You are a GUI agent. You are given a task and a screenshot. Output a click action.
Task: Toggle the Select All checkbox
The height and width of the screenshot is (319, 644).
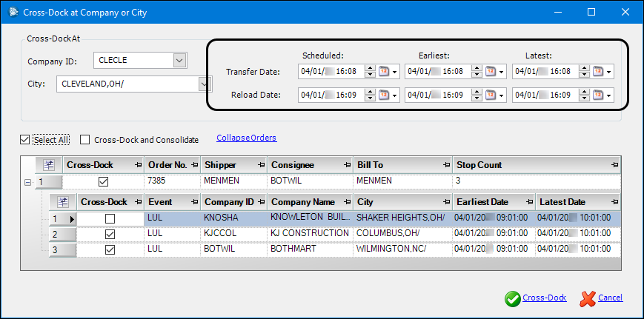click(25, 139)
